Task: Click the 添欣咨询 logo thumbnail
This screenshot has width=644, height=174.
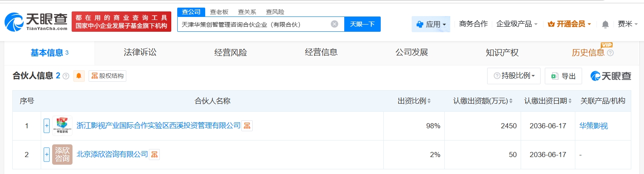Action: click(x=62, y=155)
